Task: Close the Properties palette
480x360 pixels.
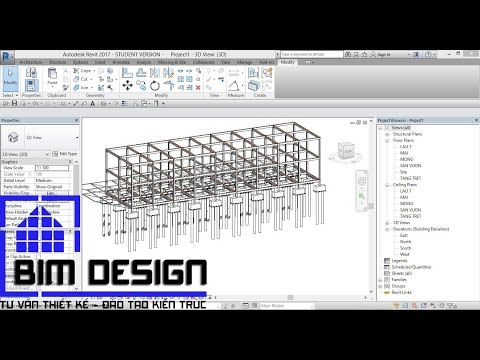Action: 76,120
